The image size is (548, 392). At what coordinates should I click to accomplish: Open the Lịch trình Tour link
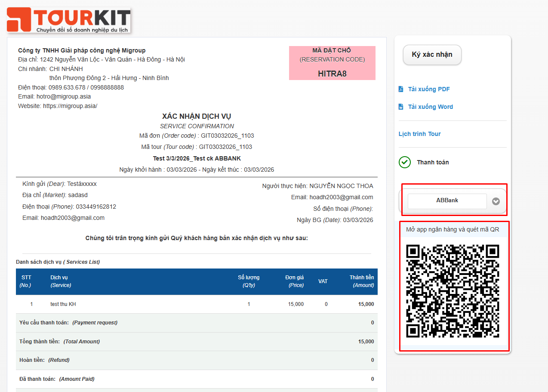(x=419, y=134)
